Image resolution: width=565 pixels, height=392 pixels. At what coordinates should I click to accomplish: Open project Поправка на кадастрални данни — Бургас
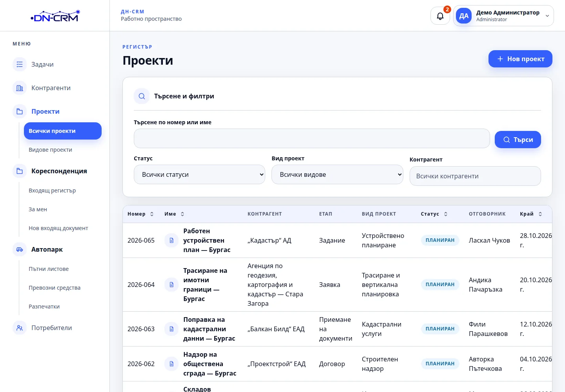(209, 329)
